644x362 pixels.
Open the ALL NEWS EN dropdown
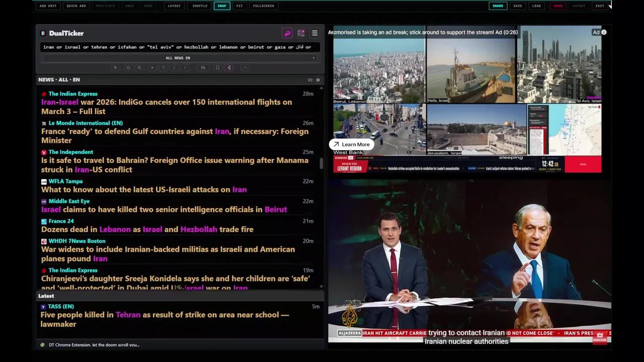pyautogui.click(x=178, y=58)
